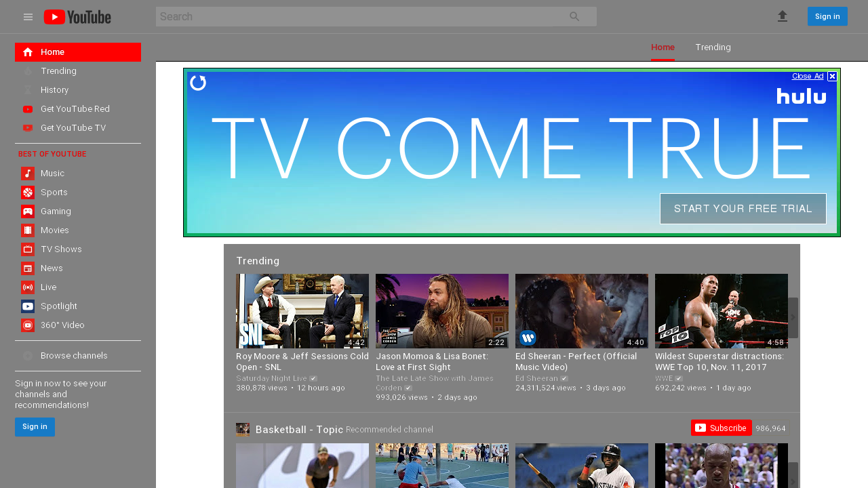The width and height of the screenshot is (868, 488).
Task: Click the hulu logo in the ad
Action: click(x=802, y=96)
